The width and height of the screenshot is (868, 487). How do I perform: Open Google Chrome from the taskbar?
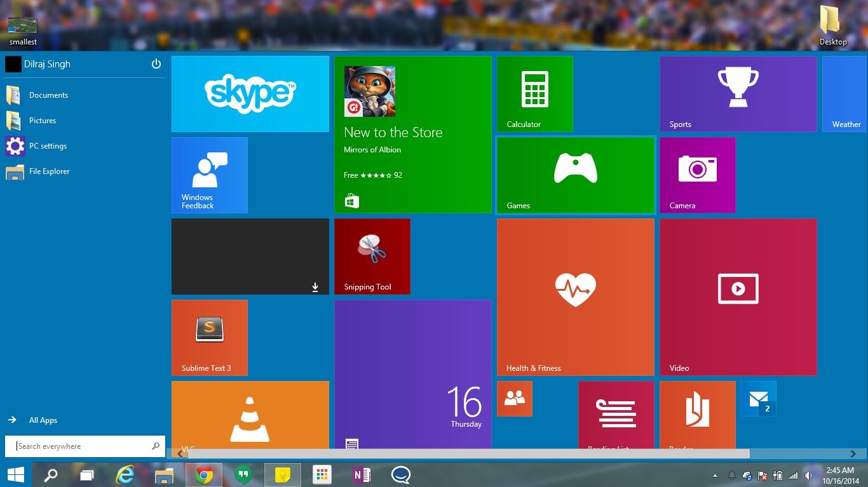(x=204, y=475)
